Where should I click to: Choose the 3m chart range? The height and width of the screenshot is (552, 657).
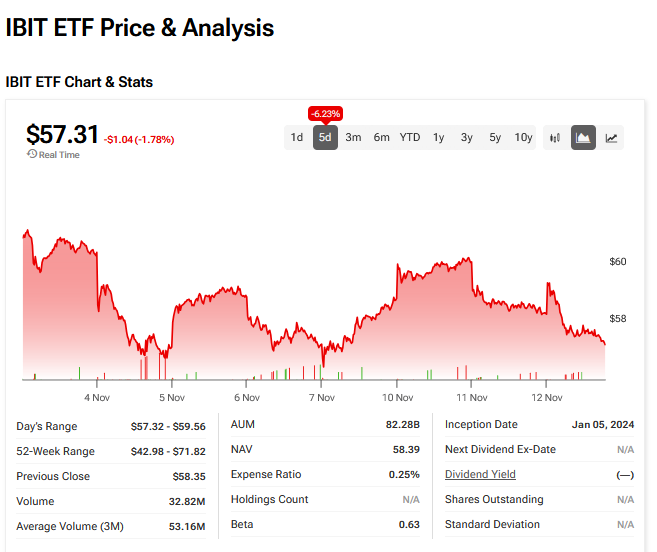[x=353, y=138]
